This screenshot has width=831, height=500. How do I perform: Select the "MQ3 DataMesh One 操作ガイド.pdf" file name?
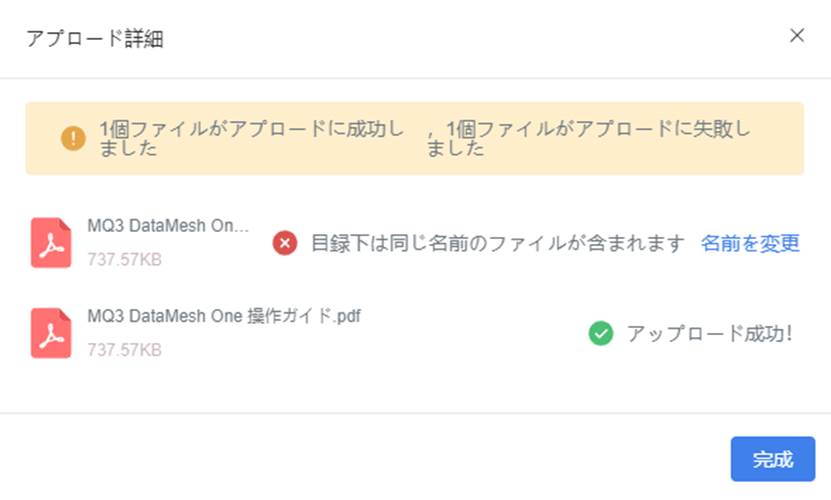coord(224,317)
